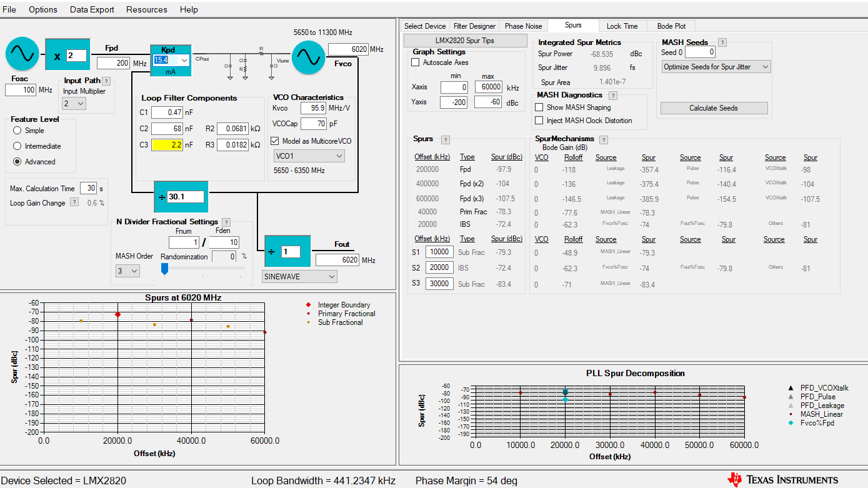The image size is (868, 488).
Task: Toggle Show MASH Shaping checkbox
Action: coord(539,107)
